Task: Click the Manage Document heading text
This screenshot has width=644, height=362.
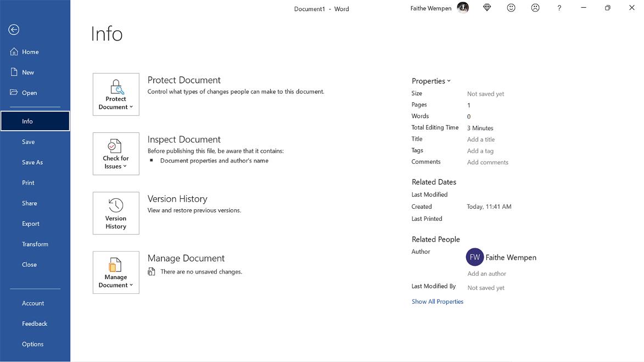Action: pos(186,258)
